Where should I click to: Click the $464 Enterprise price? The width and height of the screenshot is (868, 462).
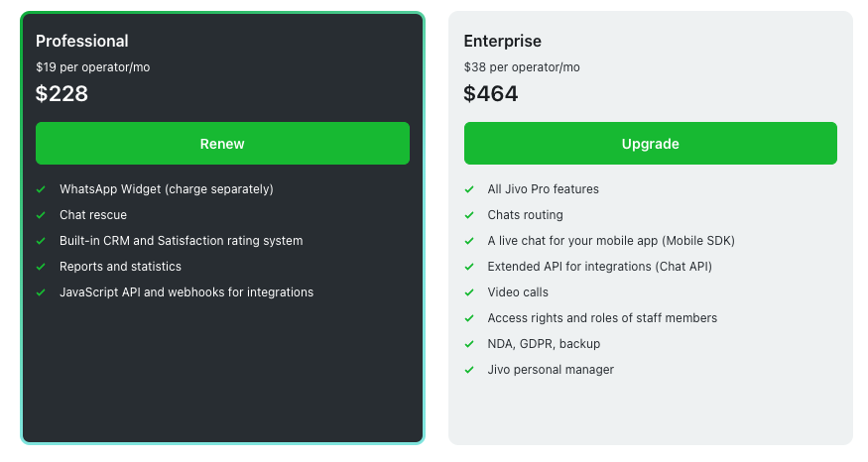pyautogui.click(x=491, y=94)
